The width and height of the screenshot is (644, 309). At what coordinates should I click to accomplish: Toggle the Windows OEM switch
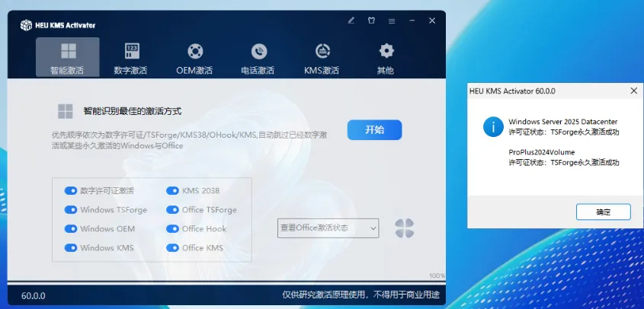(71, 228)
